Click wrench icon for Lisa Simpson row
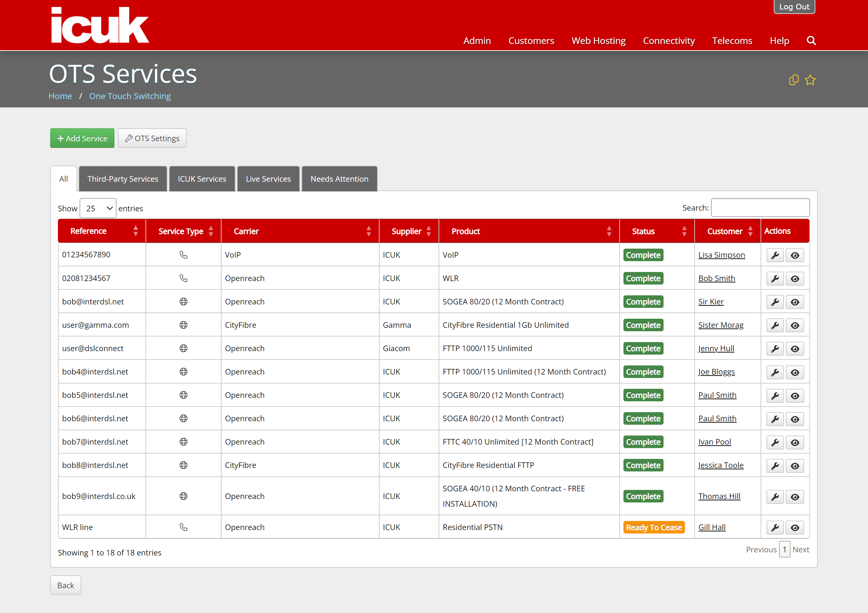The height and width of the screenshot is (613, 868). [775, 255]
